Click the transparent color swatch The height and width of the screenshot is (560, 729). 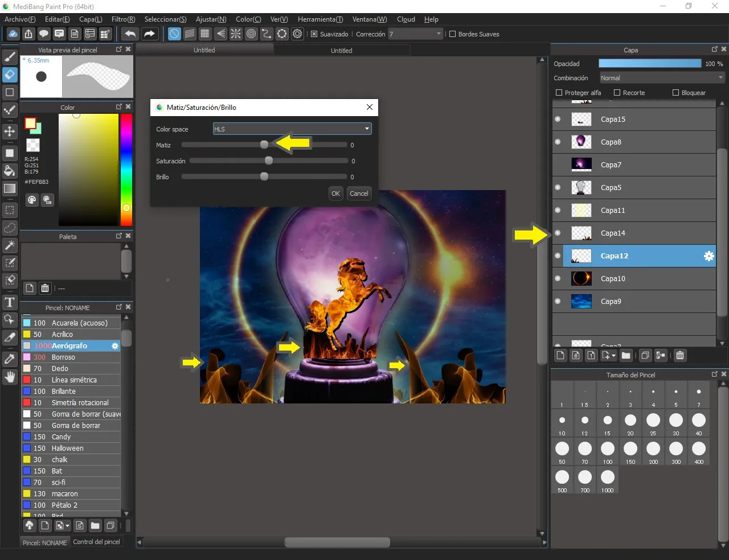(x=34, y=145)
